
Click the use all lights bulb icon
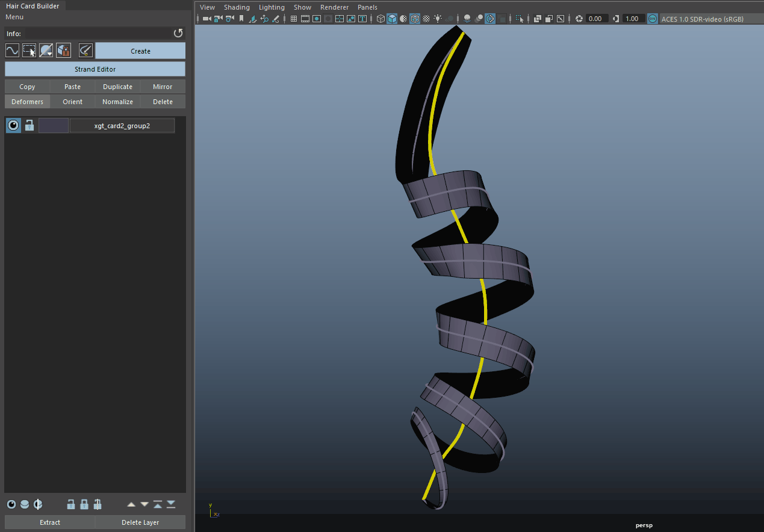[x=438, y=19]
